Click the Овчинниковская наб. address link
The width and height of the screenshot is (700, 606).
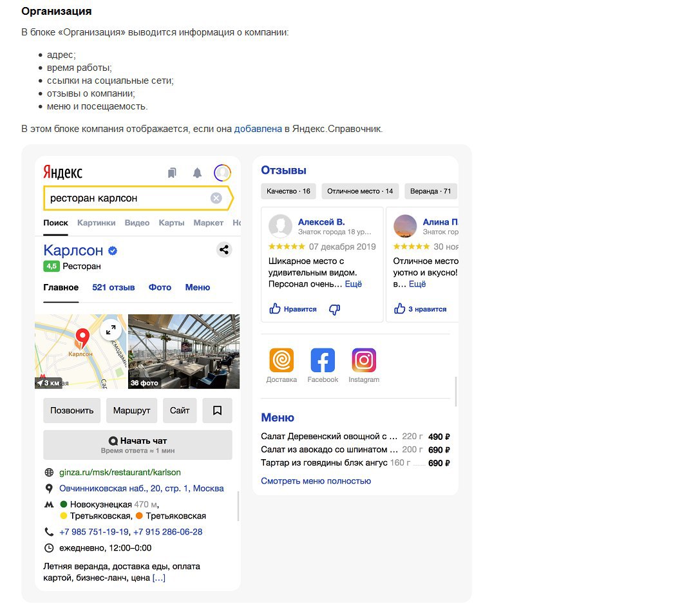point(142,489)
